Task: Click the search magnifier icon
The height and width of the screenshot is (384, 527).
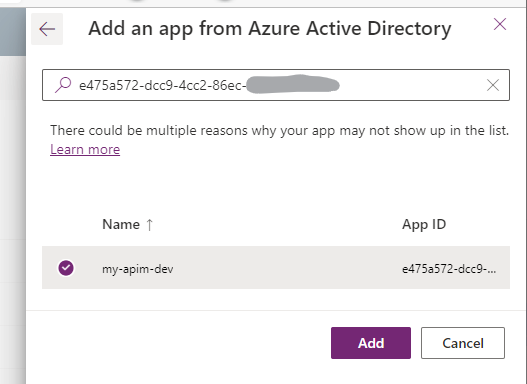Action: [x=63, y=85]
